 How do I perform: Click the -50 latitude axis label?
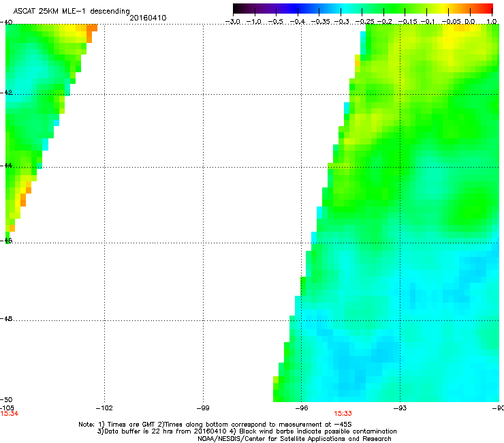click(6, 399)
